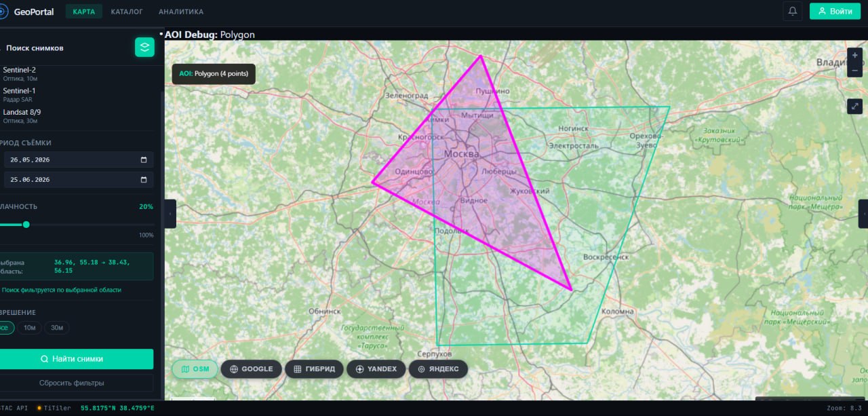The height and width of the screenshot is (416, 868).
Task: Click the Поиск снимков panel header
Action: click(x=35, y=48)
